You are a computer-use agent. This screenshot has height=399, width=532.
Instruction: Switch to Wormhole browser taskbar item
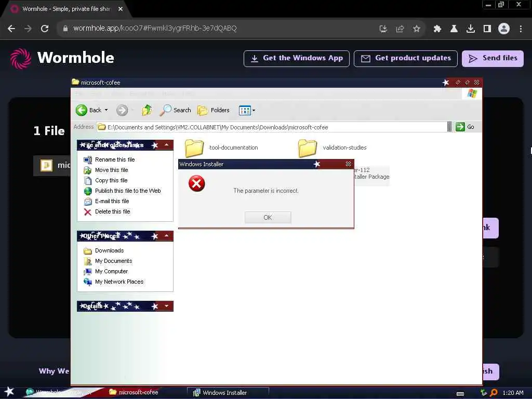click(59, 392)
